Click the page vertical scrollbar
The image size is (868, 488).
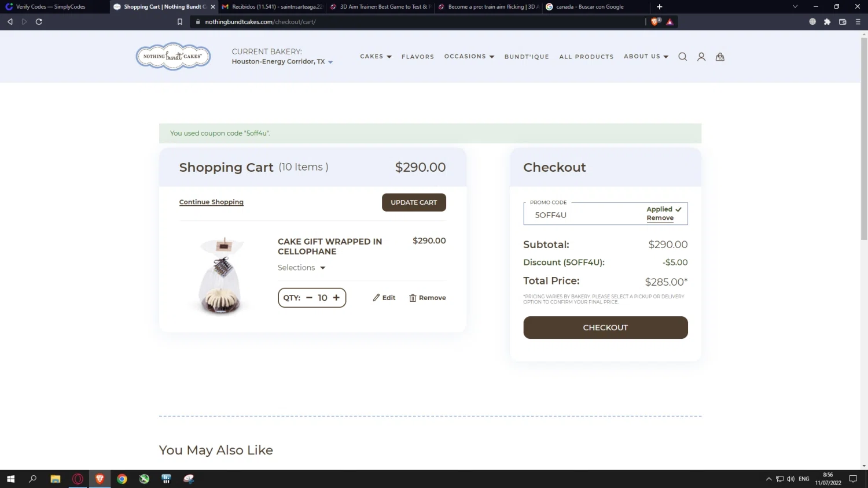864,139
